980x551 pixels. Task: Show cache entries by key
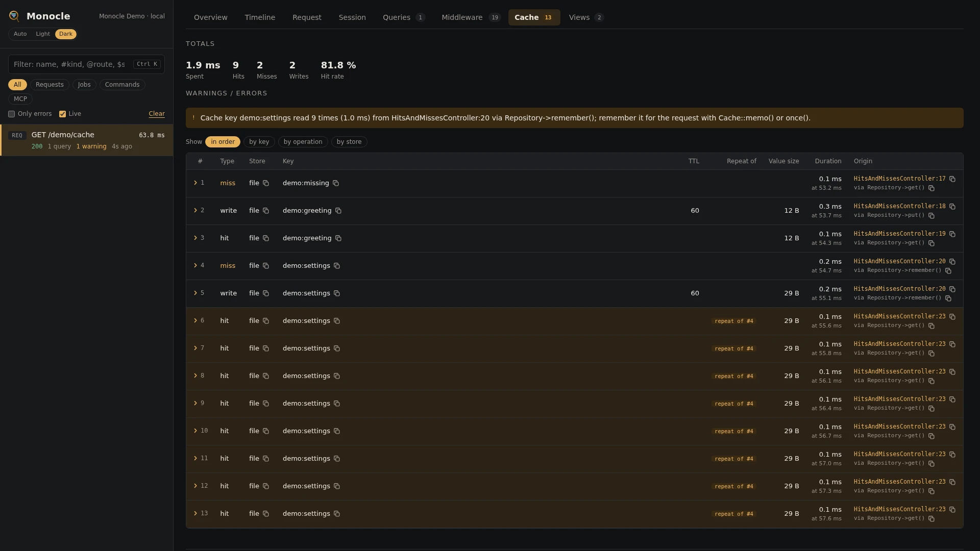(x=259, y=142)
